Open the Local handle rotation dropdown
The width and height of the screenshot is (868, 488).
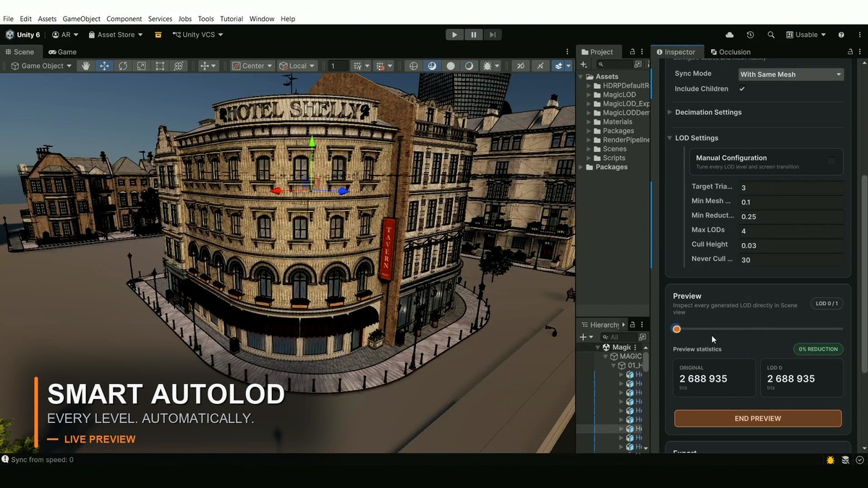click(297, 66)
